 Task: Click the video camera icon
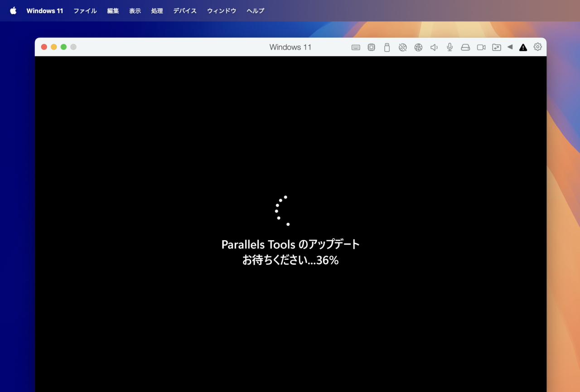(481, 47)
